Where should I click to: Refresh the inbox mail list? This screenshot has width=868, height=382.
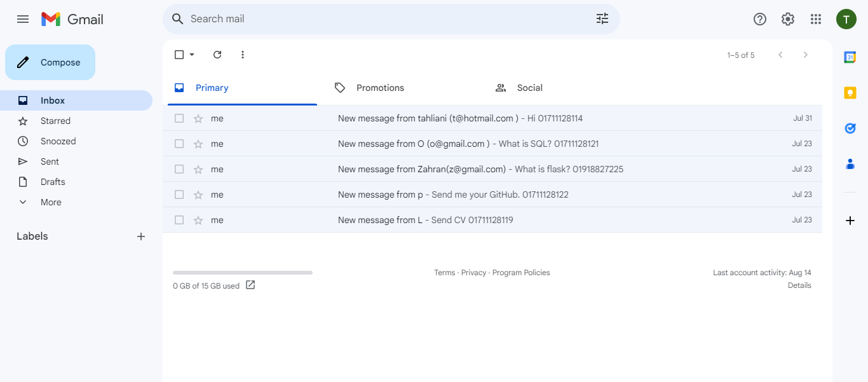pyautogui.click(x=217, y=55)
